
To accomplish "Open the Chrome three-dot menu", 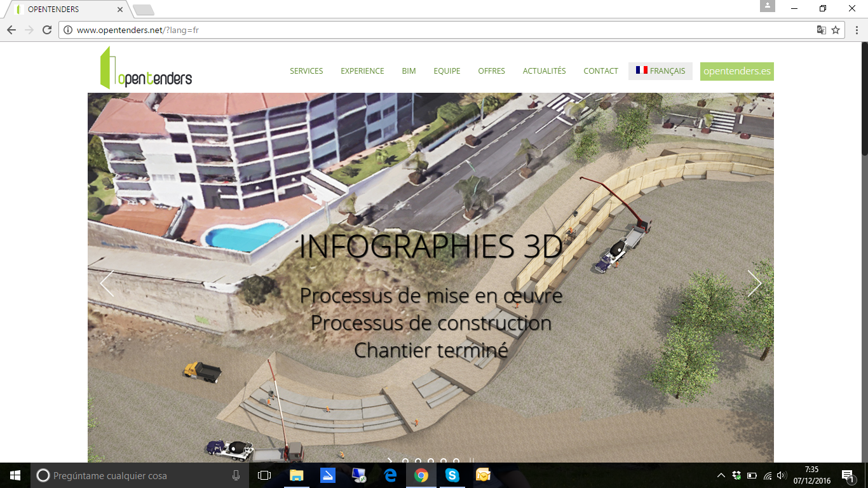I will point(856,30).
